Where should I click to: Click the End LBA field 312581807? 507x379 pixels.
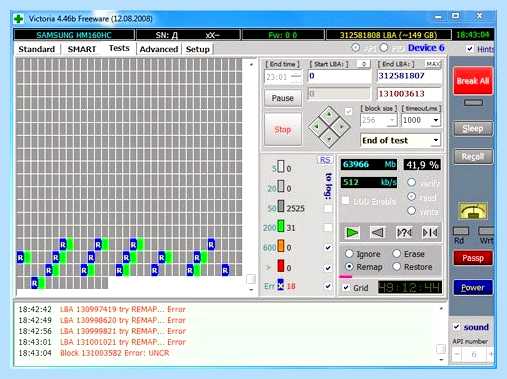coord(409,76)
